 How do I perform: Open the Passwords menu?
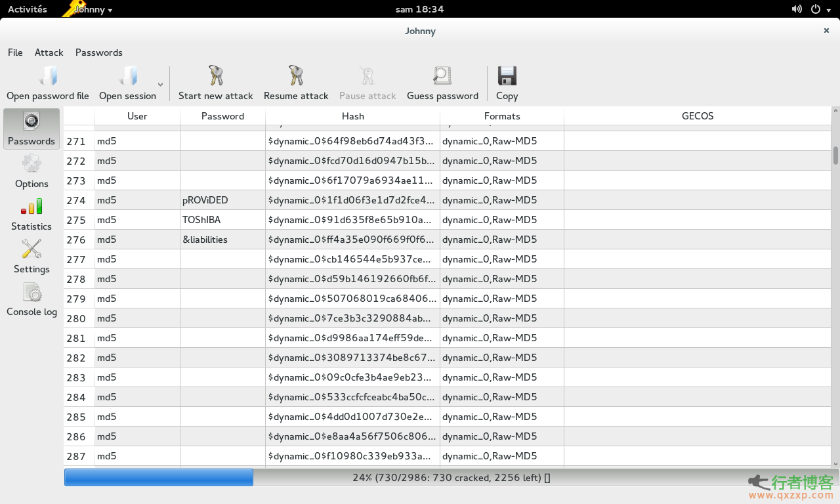click(99, 52)
